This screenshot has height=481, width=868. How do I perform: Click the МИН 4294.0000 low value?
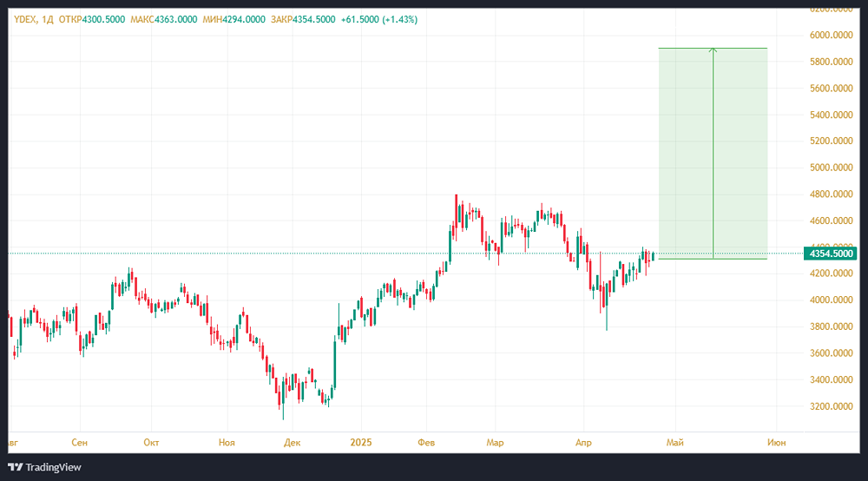pyautogui.click(x=233, y=19)
